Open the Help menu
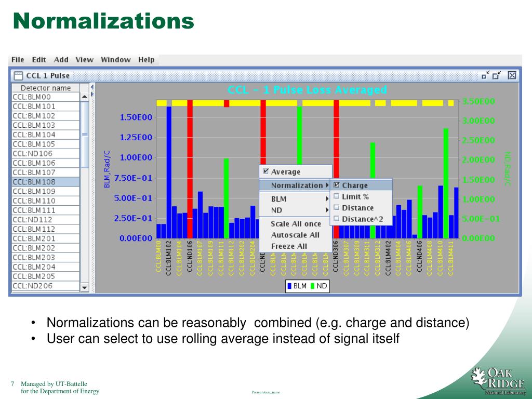 (x=146, y=60)
